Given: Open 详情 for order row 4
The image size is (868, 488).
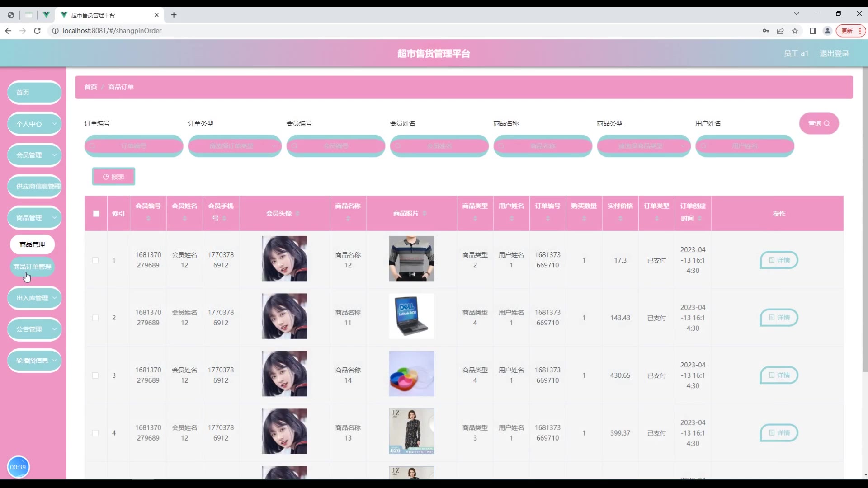Looking at the screenshot, I should click(778, 433).
